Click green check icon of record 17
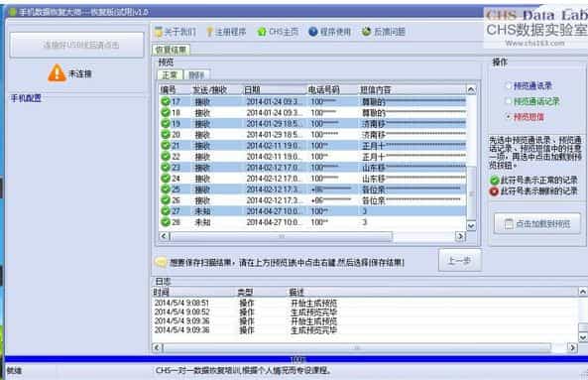 pyautogui.click(x=166, y=101)
